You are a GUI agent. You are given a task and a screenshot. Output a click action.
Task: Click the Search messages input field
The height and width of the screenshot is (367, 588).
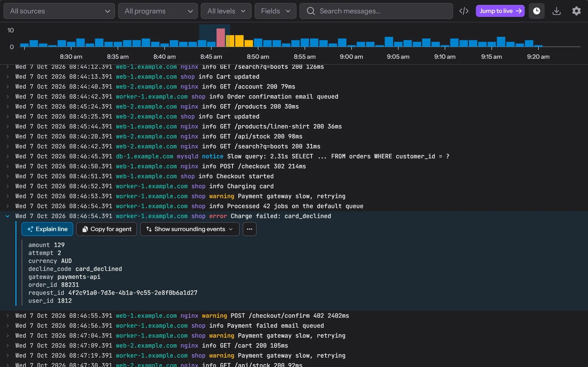[376, 11]
